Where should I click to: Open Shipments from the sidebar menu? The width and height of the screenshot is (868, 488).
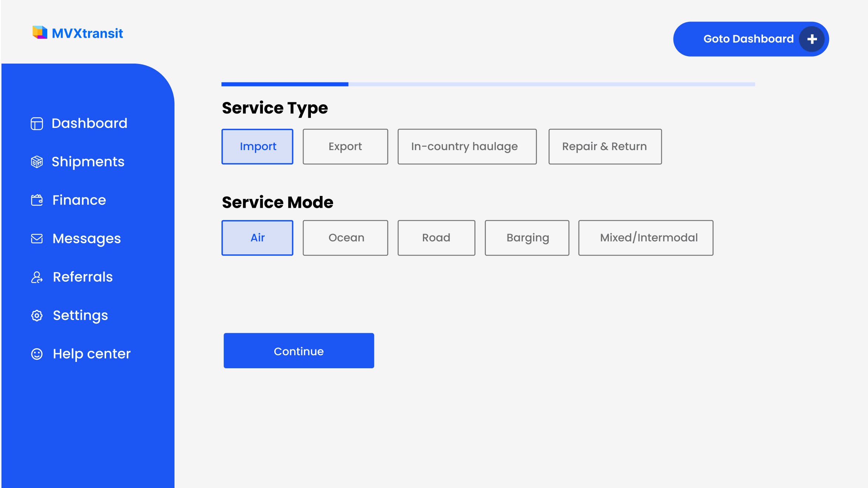88,162
